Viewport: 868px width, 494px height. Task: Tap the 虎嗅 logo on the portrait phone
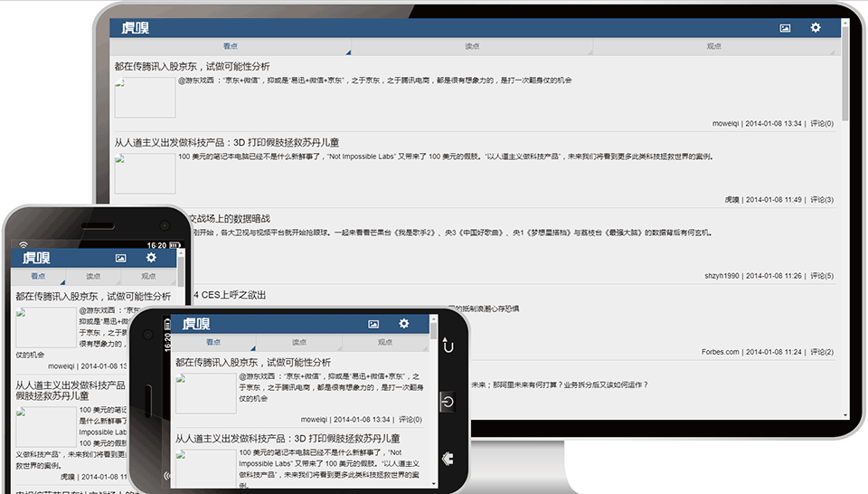point(36,258)
